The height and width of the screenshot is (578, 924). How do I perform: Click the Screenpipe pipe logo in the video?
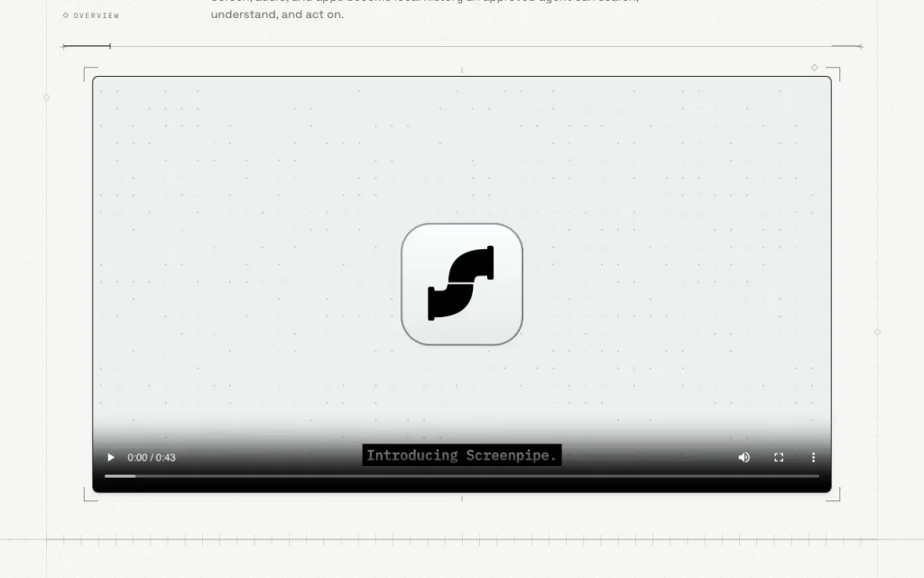point(461,284)
